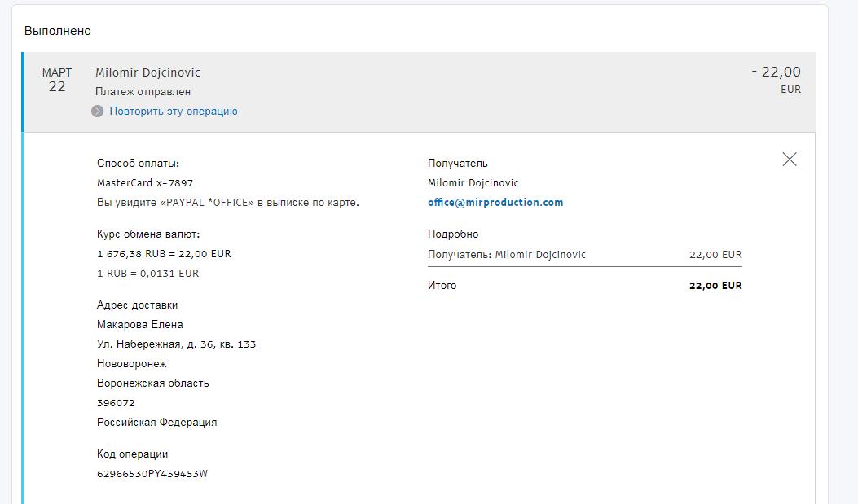Click the Макарова Елена delivery name
The height and width of the screenshot is (504, 858).
click(140, 325)
